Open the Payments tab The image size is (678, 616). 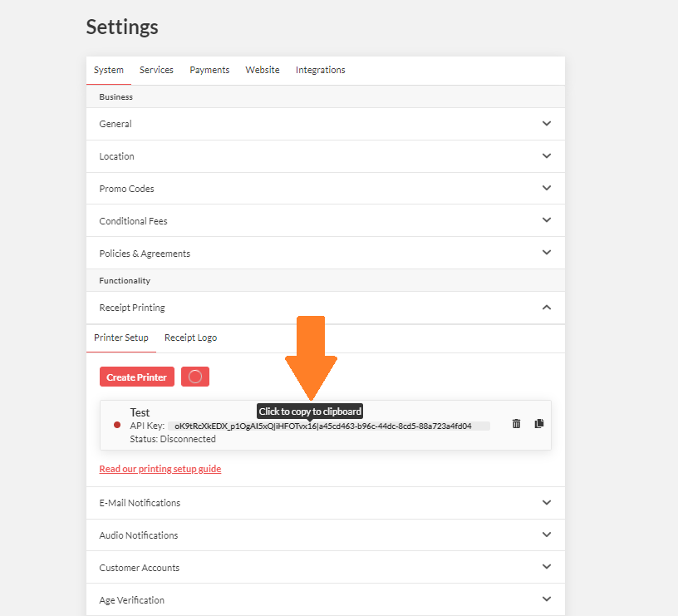pyautogui.click(x=209, y=70)
